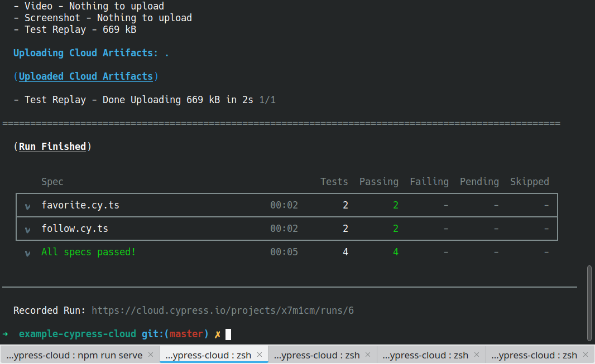Close the active second zsh tab
The height and width of the screenshot is (364, 595).
260,355
